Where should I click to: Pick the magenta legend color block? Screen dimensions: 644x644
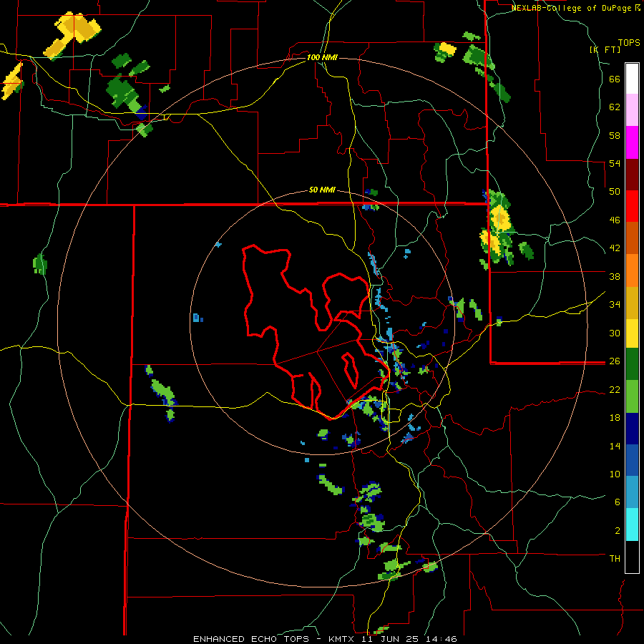[632, 142]
